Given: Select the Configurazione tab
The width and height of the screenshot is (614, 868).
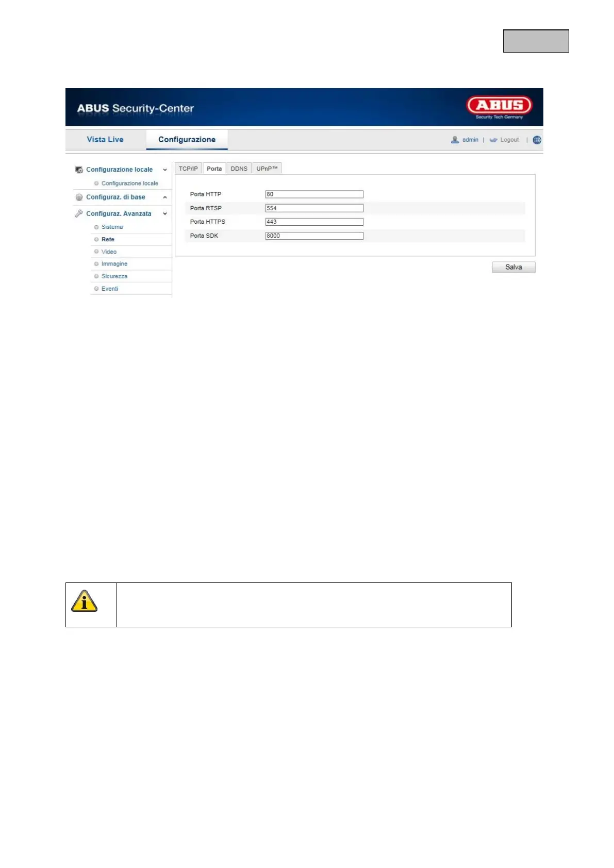Looking at the screenshot, I should click(x=187, y=140).
